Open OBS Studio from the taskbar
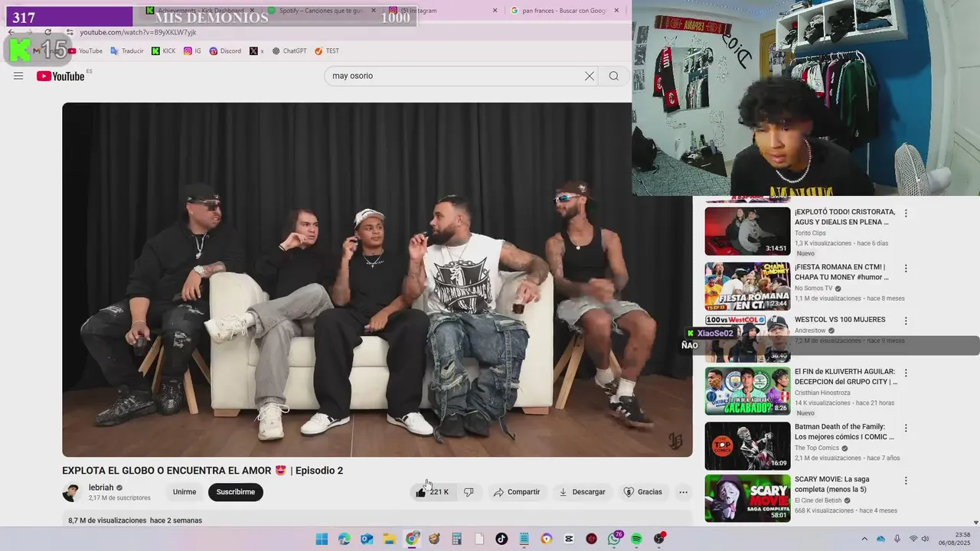The image size is (980, 551). (659, 539)
